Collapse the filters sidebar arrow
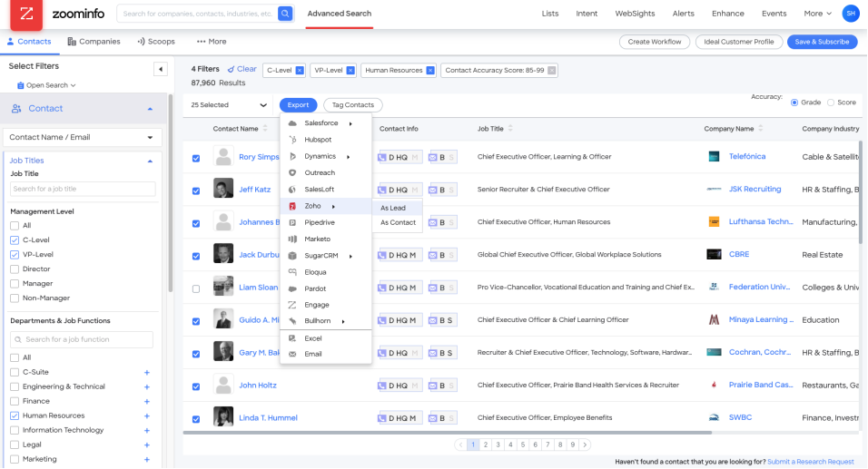Image resolution: width=868 pixels, height=469 pixels. pyautogui.click(x=161, y=69)
